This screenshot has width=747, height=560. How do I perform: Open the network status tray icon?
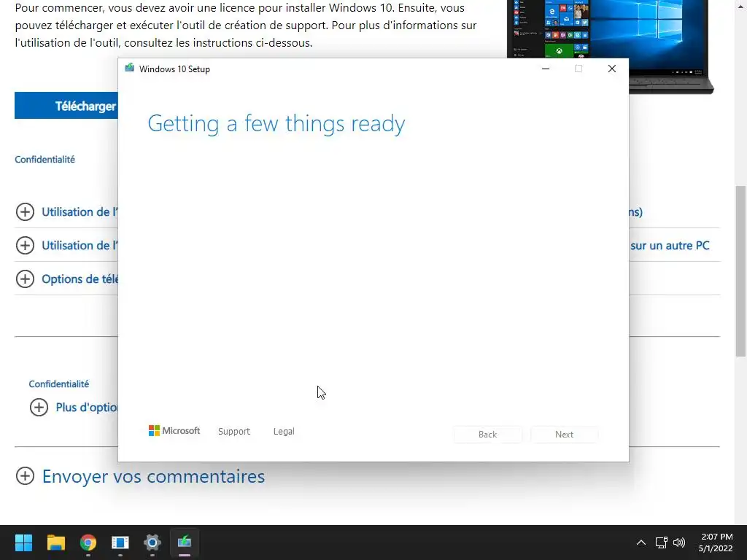coord(661,542)
